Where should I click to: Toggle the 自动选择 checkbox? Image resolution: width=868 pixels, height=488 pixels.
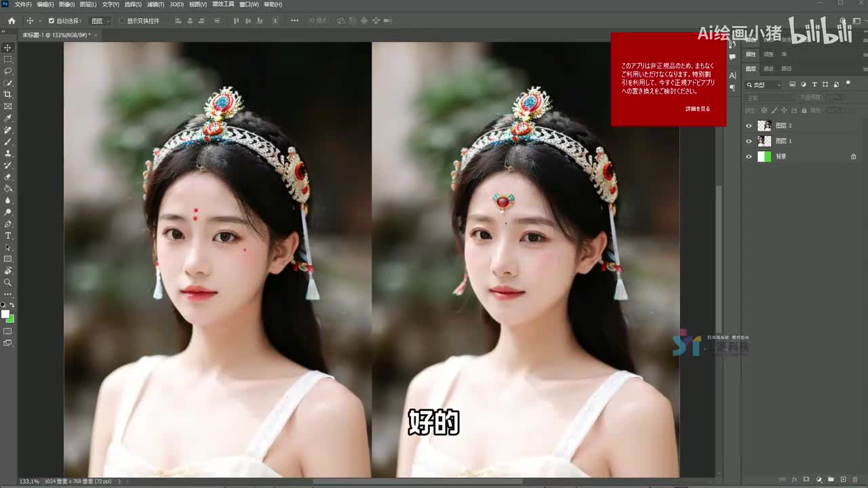(x=51, y=21)
